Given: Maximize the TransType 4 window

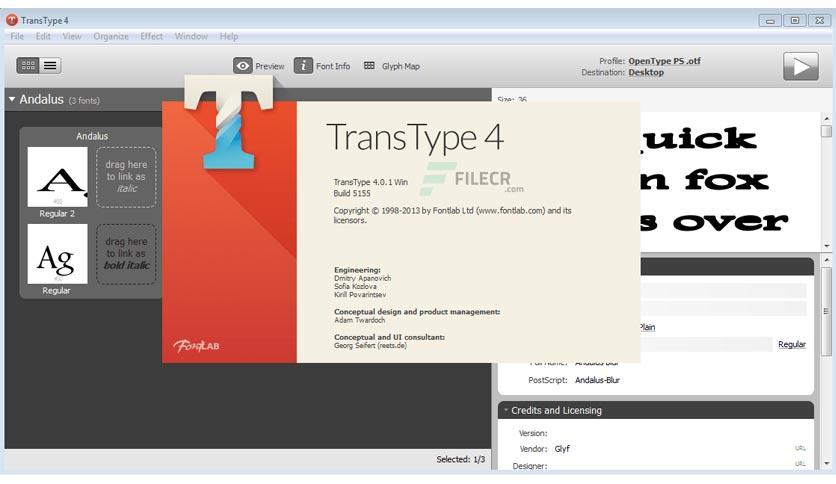Looking at the screenshot, I should pyautogui.click(x=795, y=21).
